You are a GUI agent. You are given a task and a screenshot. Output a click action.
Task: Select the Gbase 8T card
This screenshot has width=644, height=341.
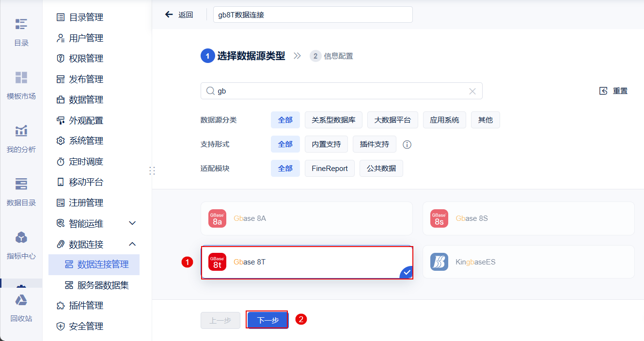tap(307, 262)
